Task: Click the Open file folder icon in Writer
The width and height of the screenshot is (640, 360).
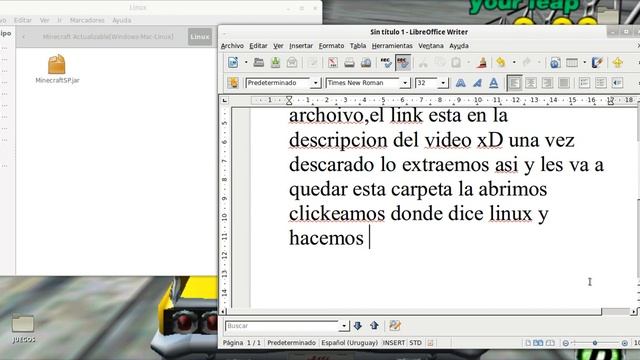Action: click(258, 62)
